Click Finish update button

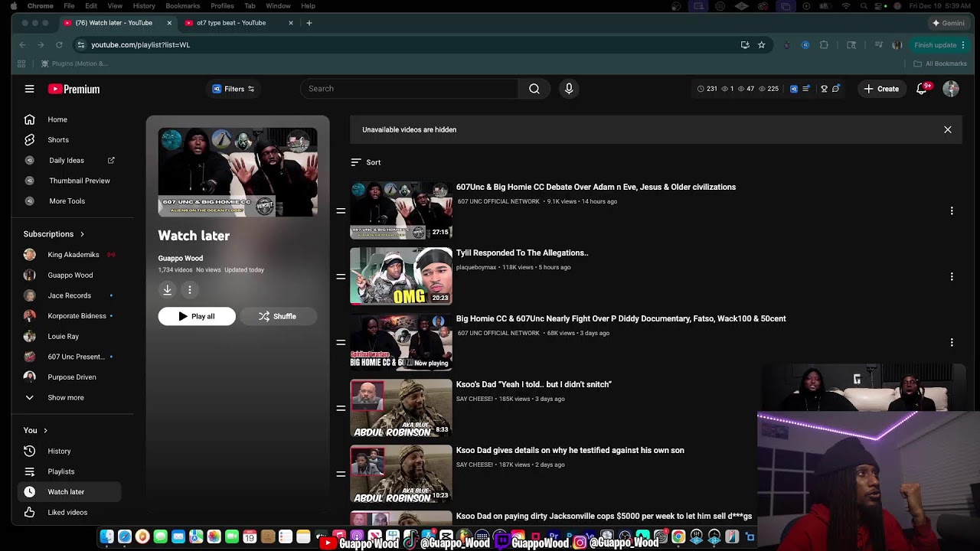[935, 45]
